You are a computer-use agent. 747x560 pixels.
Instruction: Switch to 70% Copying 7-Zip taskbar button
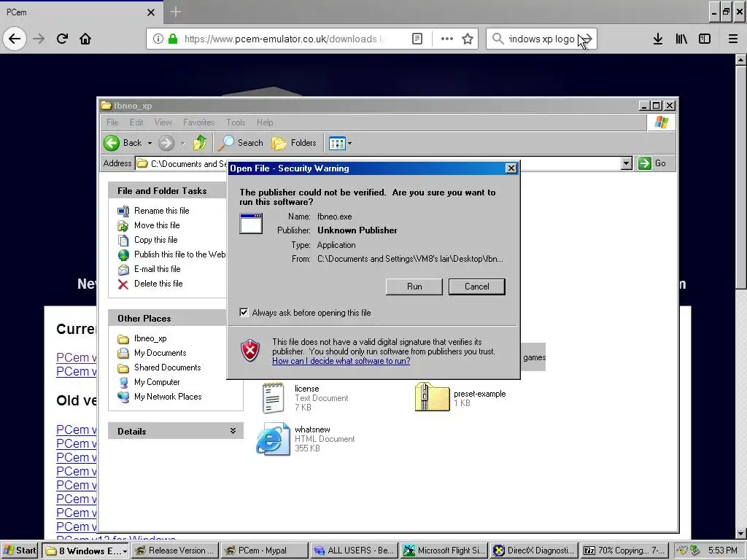tap(624, 551)
